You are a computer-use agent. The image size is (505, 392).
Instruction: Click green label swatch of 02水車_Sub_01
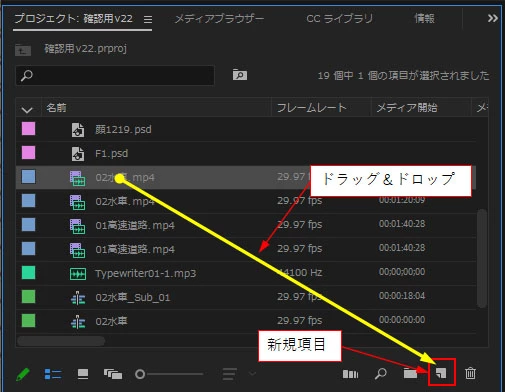(x=28, y=297)
